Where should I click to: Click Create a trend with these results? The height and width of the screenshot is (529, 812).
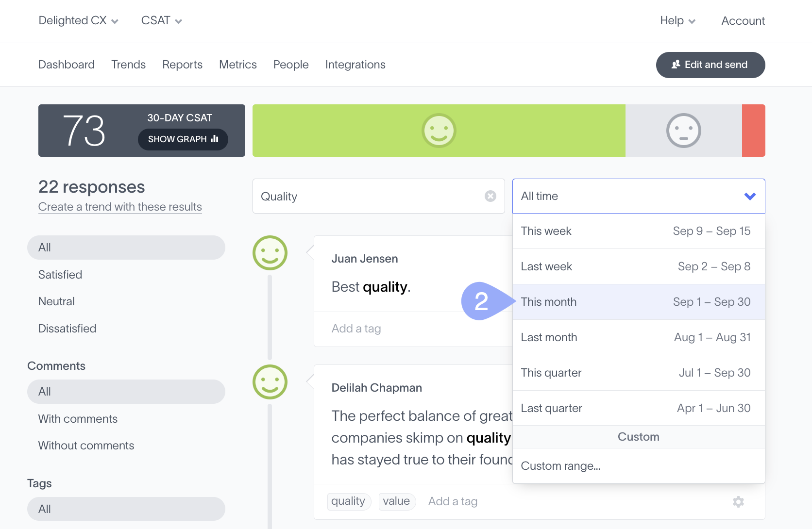pos(120,207)
